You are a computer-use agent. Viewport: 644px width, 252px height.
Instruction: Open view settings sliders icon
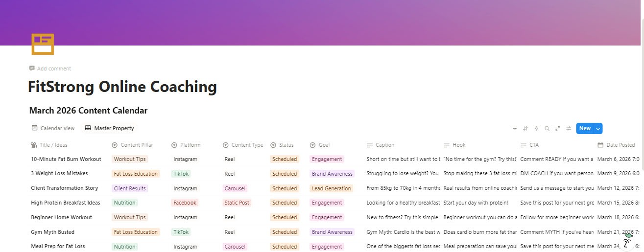(x=569, y=128)
